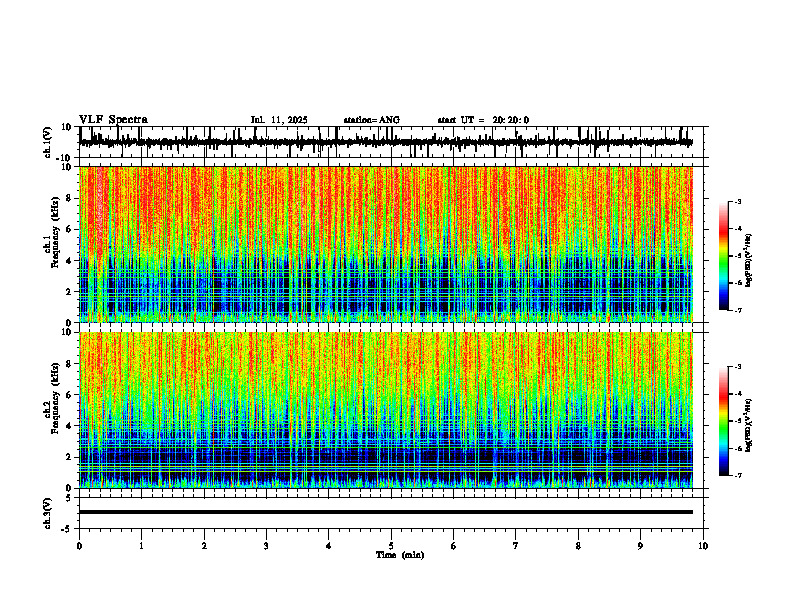Screen dimensions: 792x612
Task: Click the "6" kHz tick on ch.1 frequency axis
Action: click(x=70, y=229)
